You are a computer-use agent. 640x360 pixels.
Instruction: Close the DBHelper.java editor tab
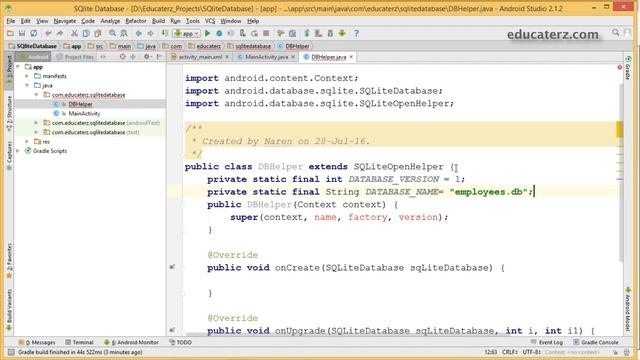[x=351, y=57]
